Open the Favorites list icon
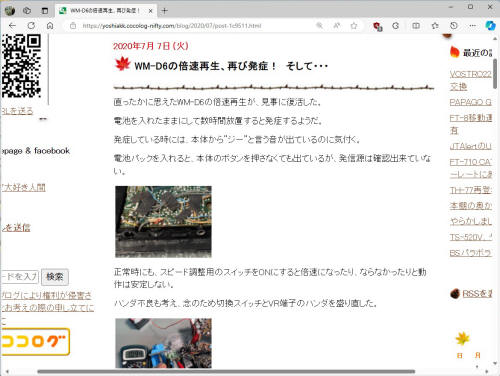500x376 pixels. tap(435, 26)
